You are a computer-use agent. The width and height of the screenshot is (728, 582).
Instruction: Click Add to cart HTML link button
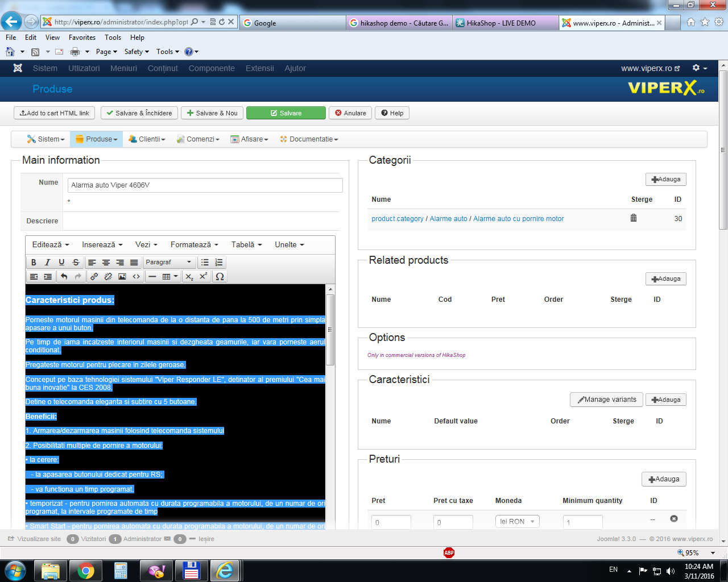pos(54,113)
